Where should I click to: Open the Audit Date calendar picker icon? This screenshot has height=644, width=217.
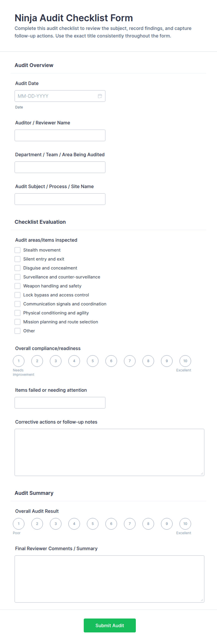tap(100, 96)
